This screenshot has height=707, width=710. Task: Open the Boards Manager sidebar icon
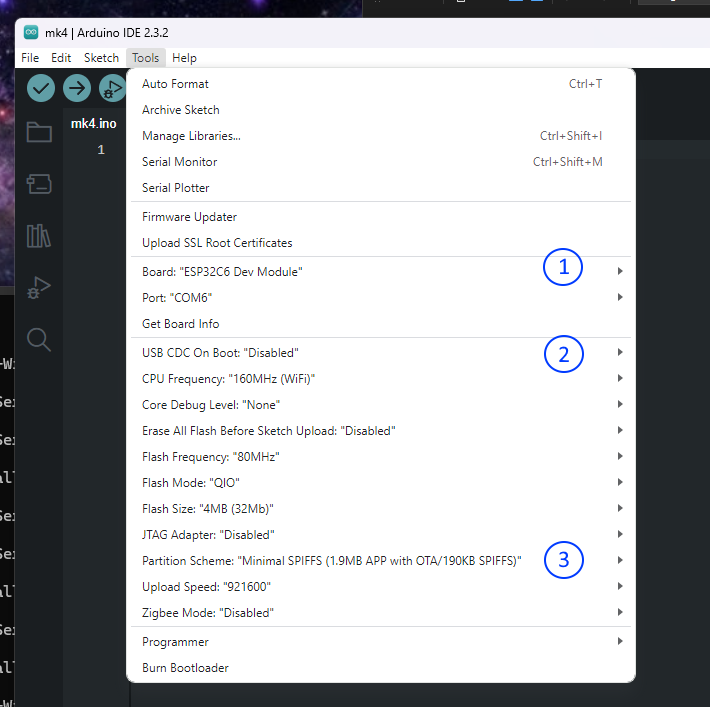pyautogui.click(x=39, y=184)
